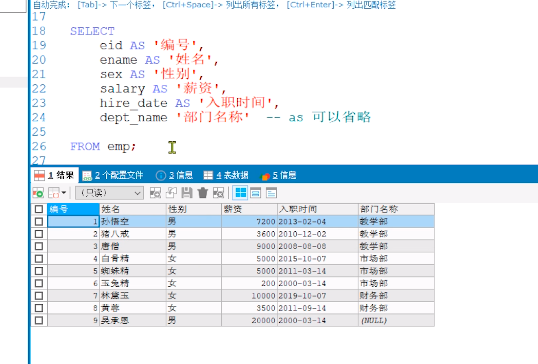Click the cancel changes icon
The width and height of the screenshot is (538, 364).
tap(218, 193)
